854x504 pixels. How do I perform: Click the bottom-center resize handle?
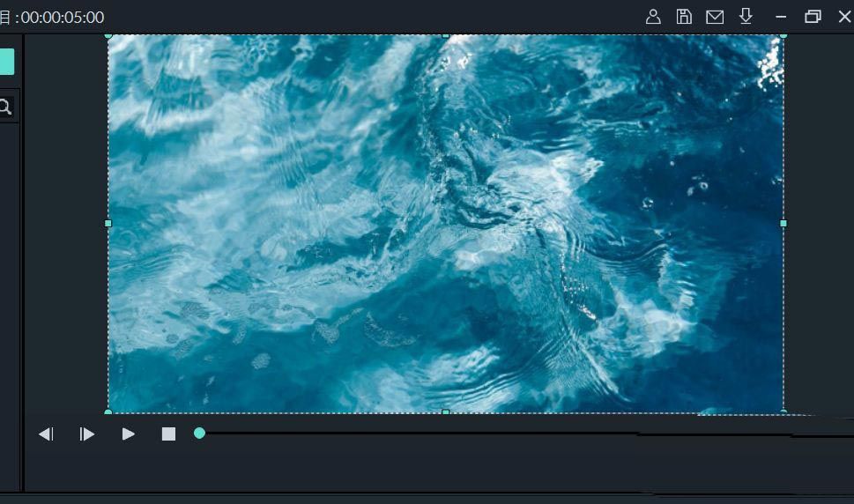(446, 411)
